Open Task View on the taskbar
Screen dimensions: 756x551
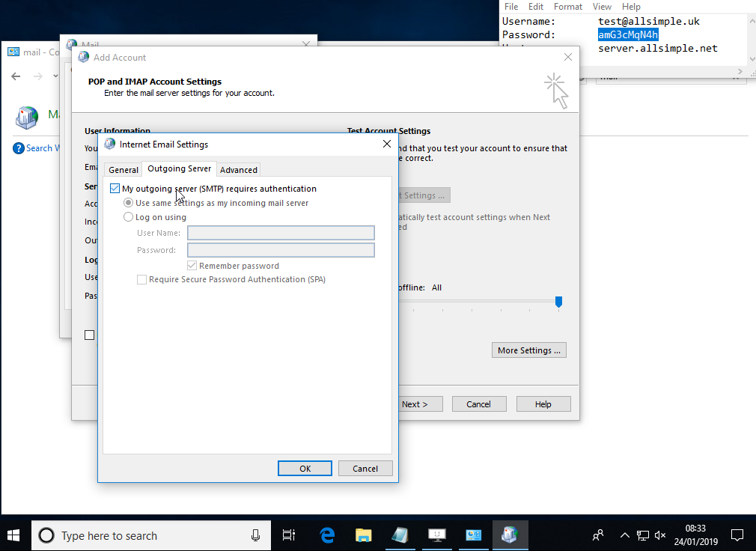(x=288, y=535)
